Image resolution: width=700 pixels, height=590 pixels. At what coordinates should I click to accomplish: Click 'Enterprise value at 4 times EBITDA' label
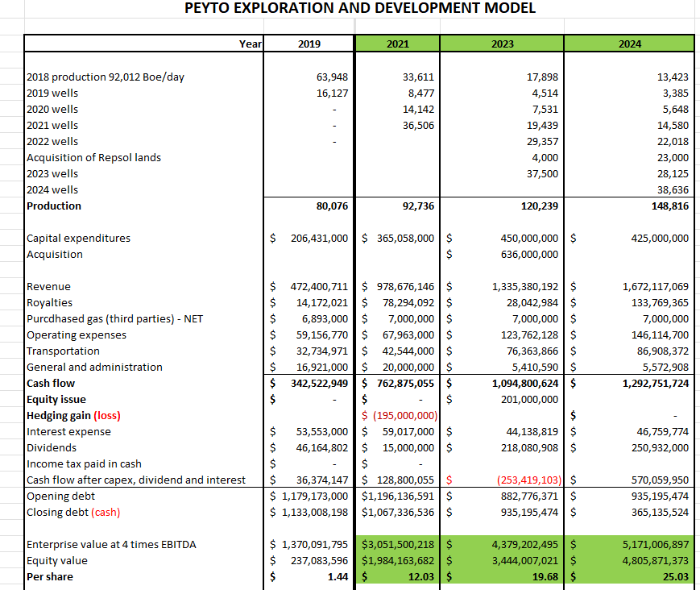click(111, 544)
